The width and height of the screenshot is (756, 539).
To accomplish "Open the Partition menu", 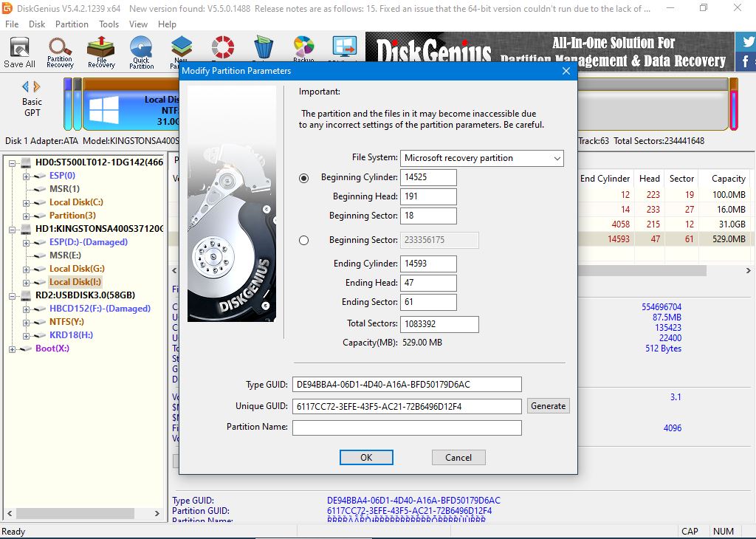I will pyautogui.click(x=72, y=24).
